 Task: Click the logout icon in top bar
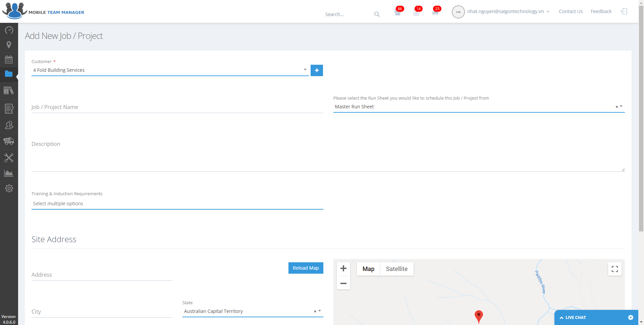point(624,11)
